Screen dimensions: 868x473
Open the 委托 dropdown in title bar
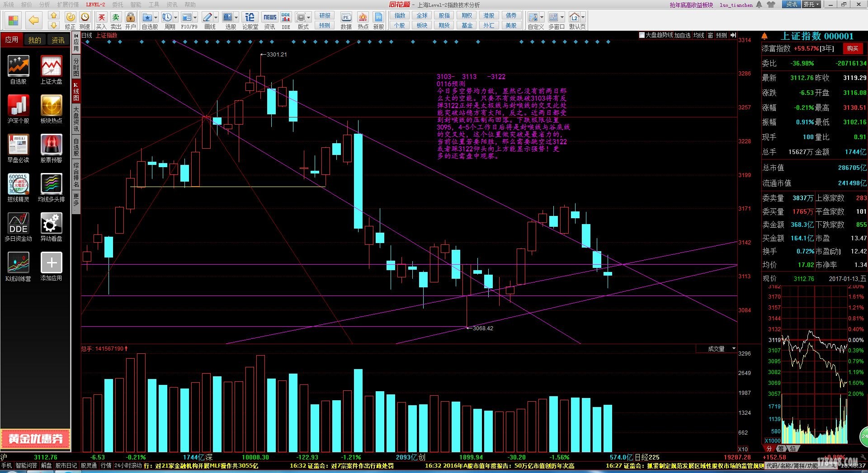tap(811, 5)
